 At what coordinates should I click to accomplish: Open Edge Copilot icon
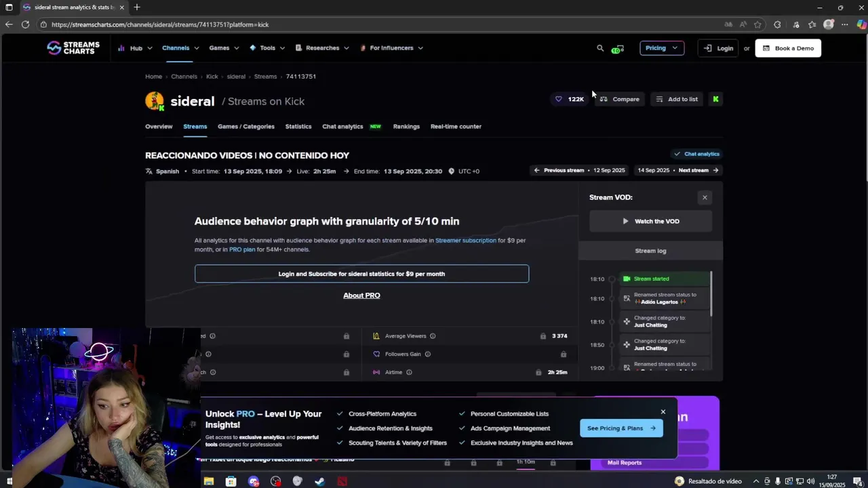[x=861, y=24]
